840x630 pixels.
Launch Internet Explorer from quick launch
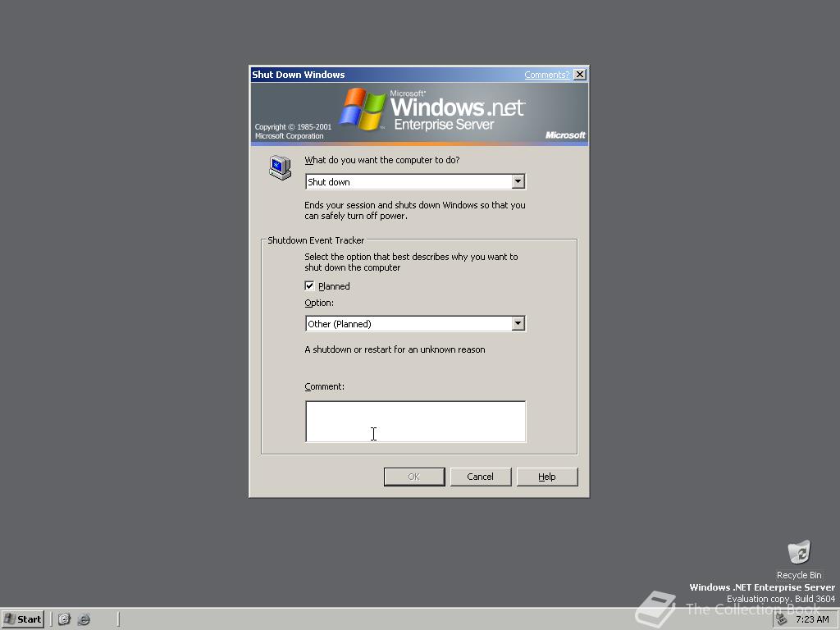click(84, 619)
